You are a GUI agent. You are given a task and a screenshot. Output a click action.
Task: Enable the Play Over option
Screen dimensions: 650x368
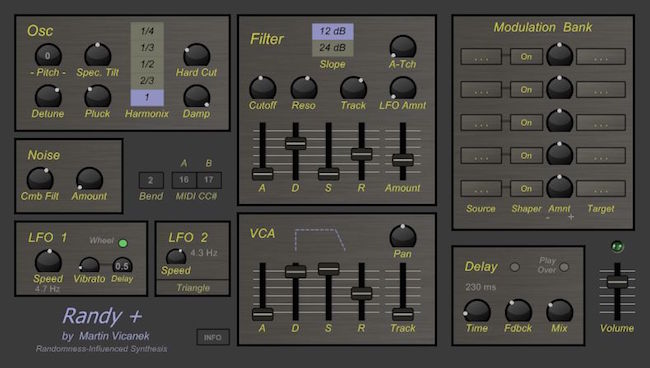[x=564, y=267]
